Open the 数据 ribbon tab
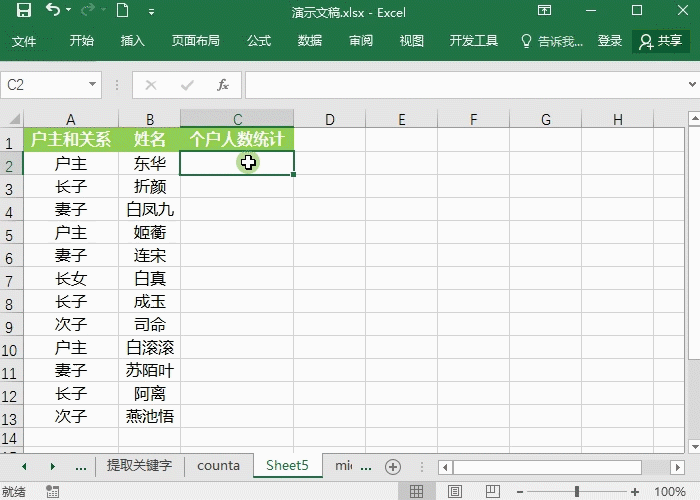Image resolution: width=700 pixels, height=500 pixels. (310, 41)
